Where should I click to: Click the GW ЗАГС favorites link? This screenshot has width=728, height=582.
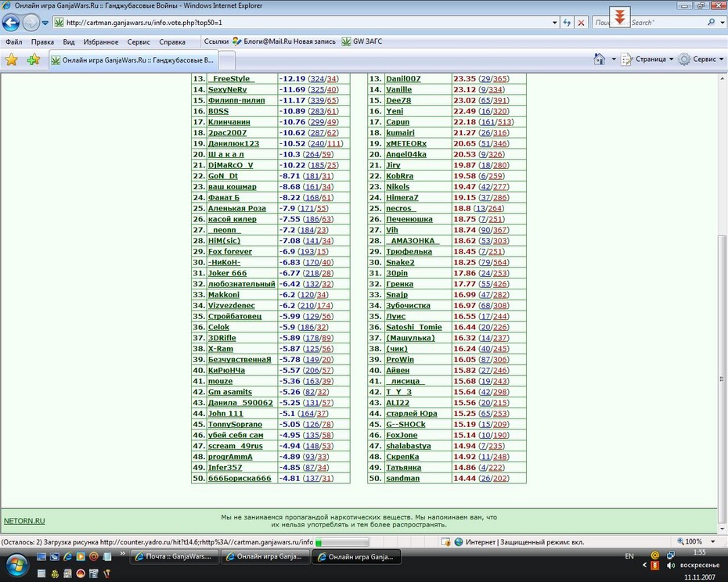[x=362, y=41]
